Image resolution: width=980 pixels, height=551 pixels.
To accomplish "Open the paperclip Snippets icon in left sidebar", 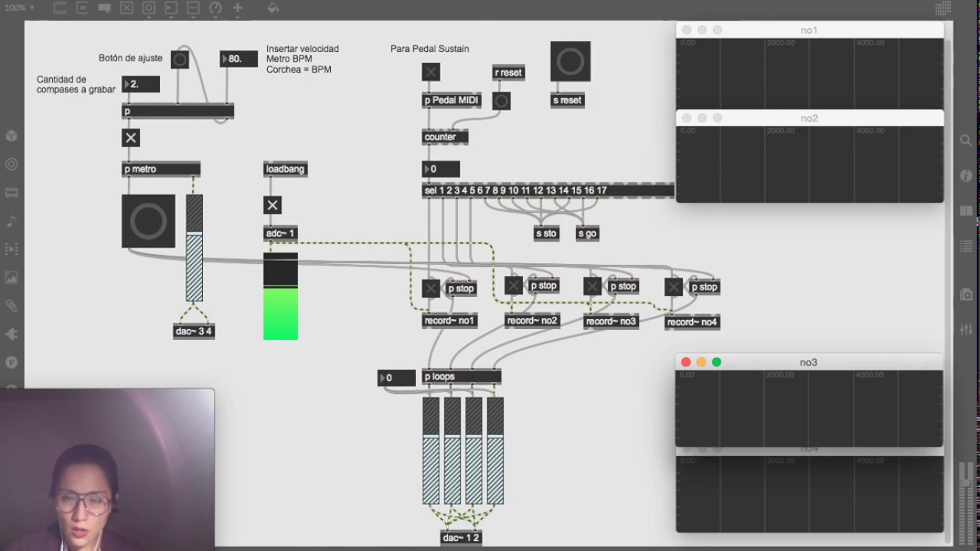I will click(11, 305).
